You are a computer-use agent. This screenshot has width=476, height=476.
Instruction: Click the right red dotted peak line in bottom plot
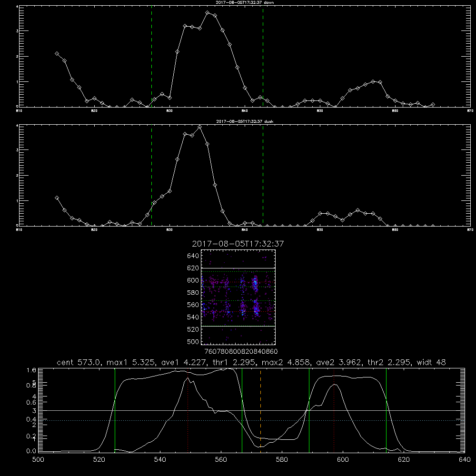coord(334,410)
